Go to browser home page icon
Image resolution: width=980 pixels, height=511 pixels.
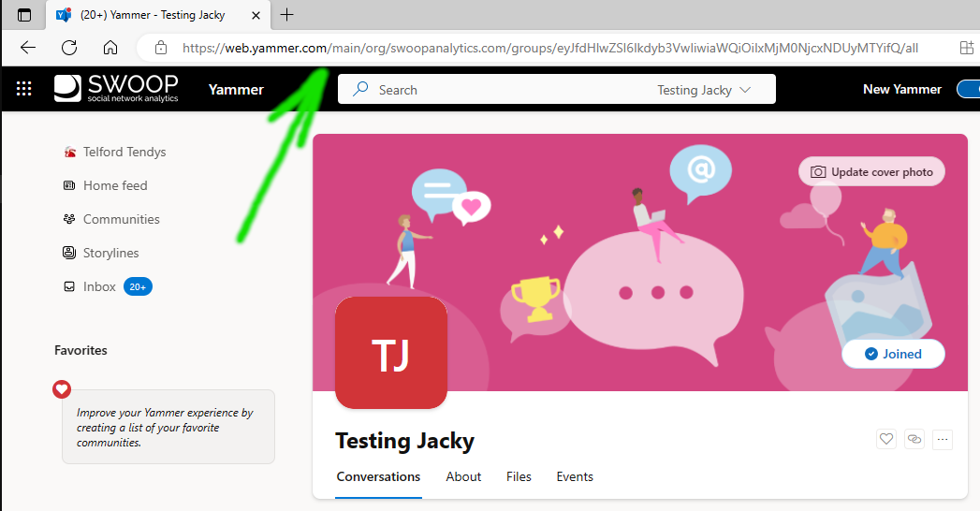click(x=110, y=48)
